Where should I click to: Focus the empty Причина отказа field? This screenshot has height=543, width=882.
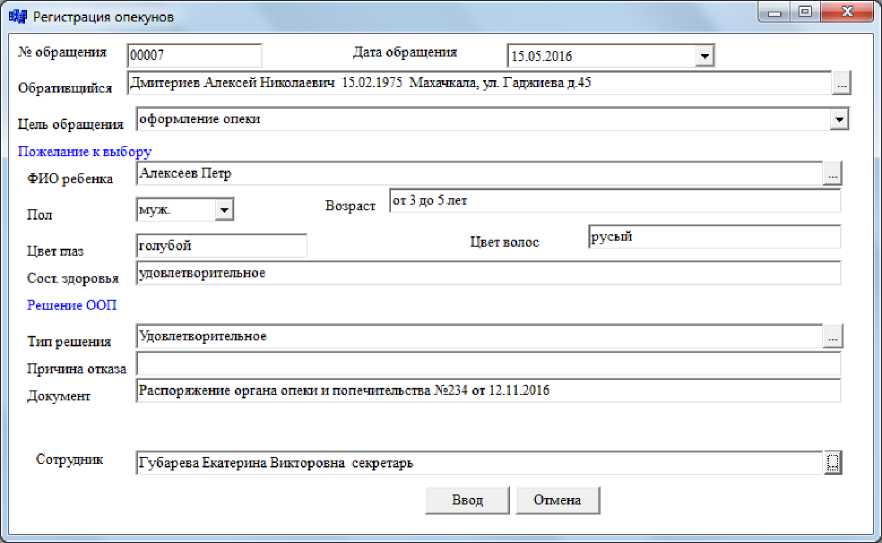(x=489, y=364)
